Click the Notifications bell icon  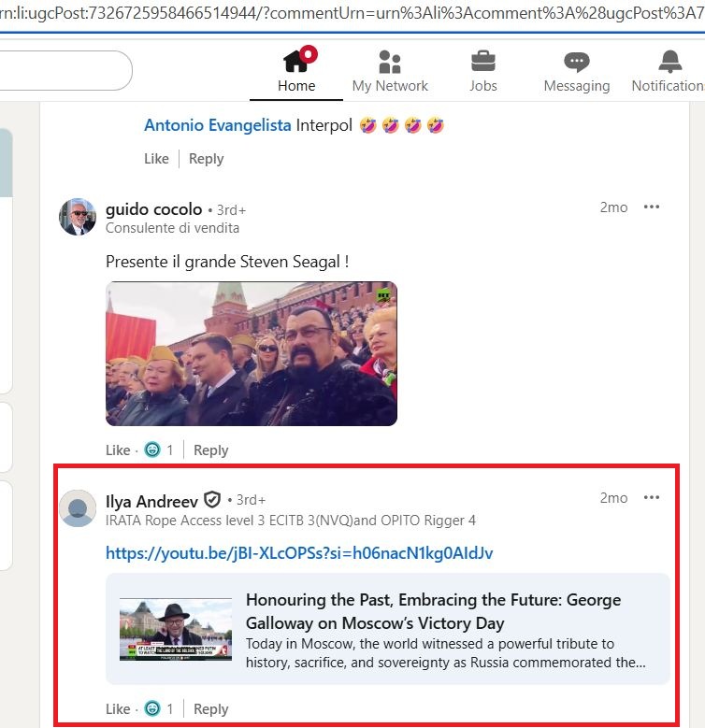click(x=670, y=62)
